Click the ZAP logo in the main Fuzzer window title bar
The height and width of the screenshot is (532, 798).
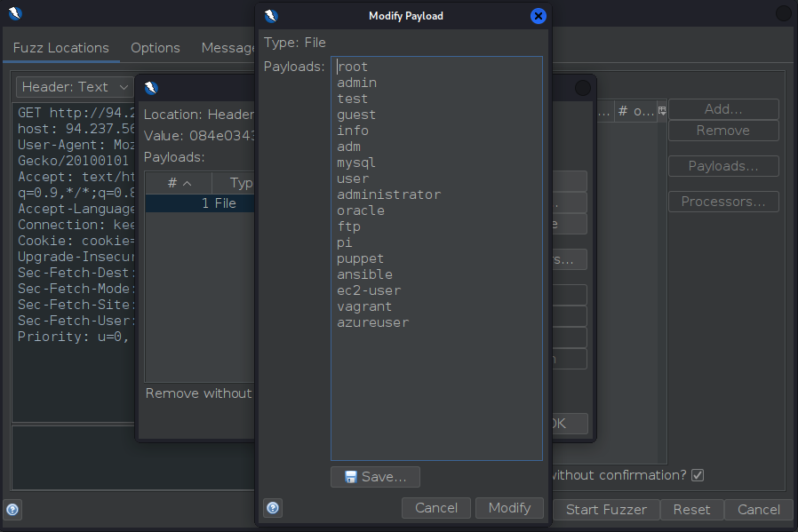tap(15, 13)
